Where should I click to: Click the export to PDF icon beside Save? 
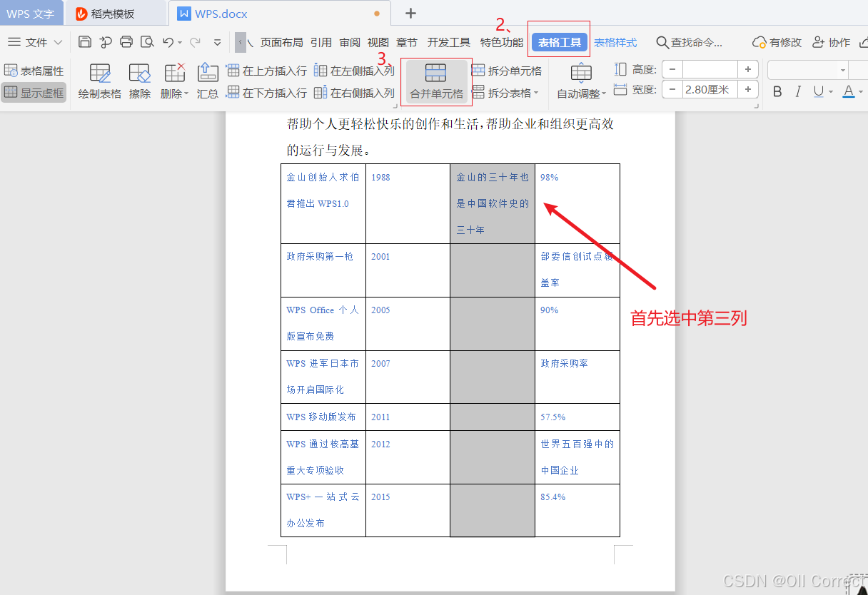pos(106,42)
